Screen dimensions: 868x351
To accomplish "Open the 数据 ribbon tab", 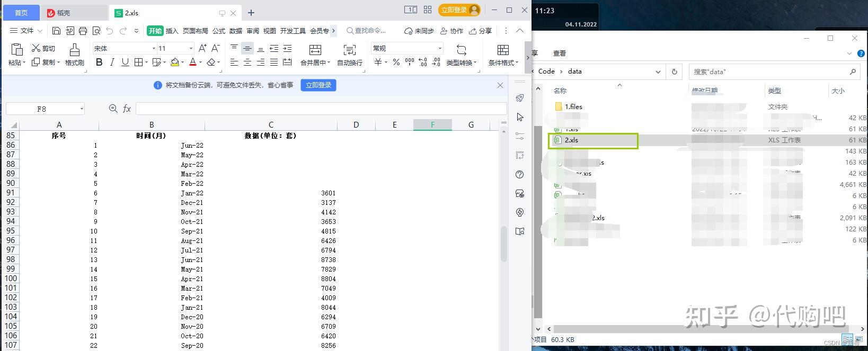I will 236,31.
